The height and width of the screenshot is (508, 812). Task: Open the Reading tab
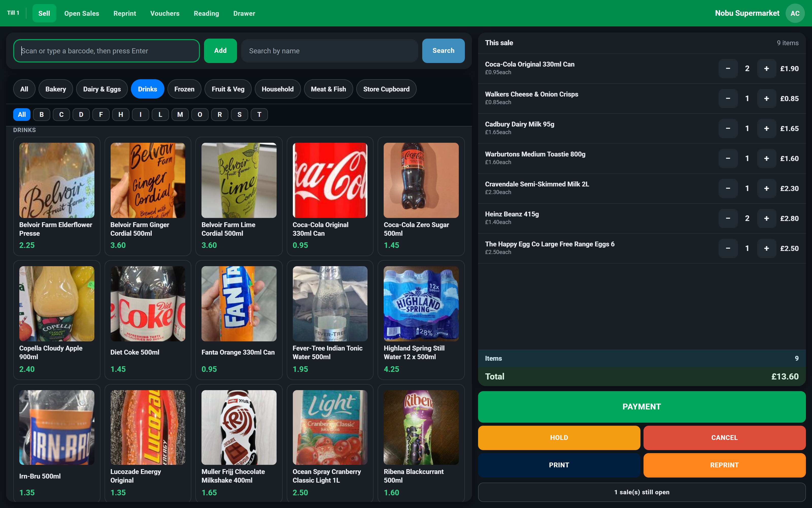click(x=206, y=13)
